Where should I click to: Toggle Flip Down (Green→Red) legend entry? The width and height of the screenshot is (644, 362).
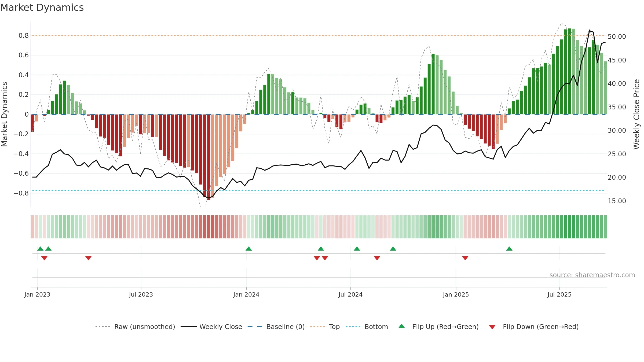(x=534, y=327)
